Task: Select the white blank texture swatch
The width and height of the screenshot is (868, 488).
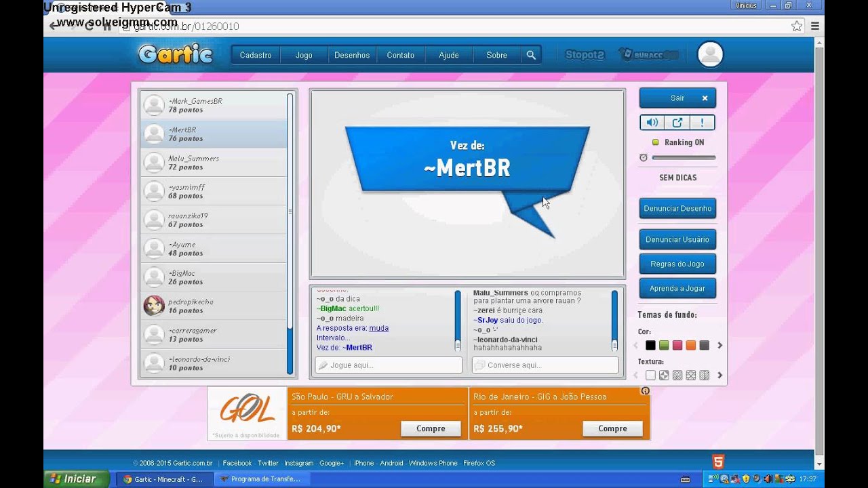Action: tap(650, 375)
